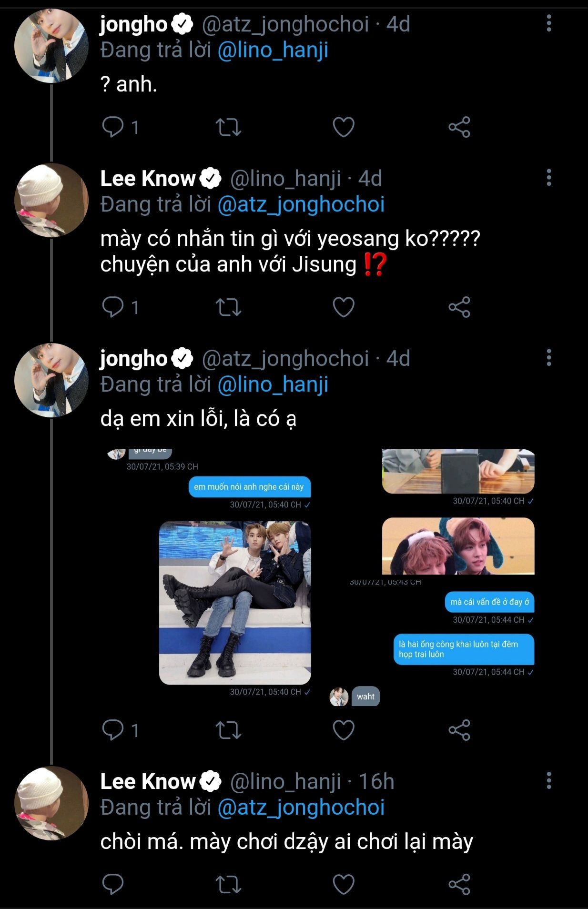This screenshot has width=588, height=909.
Task: Like jongho's "? anh." tweet
Action: (343, 127)
